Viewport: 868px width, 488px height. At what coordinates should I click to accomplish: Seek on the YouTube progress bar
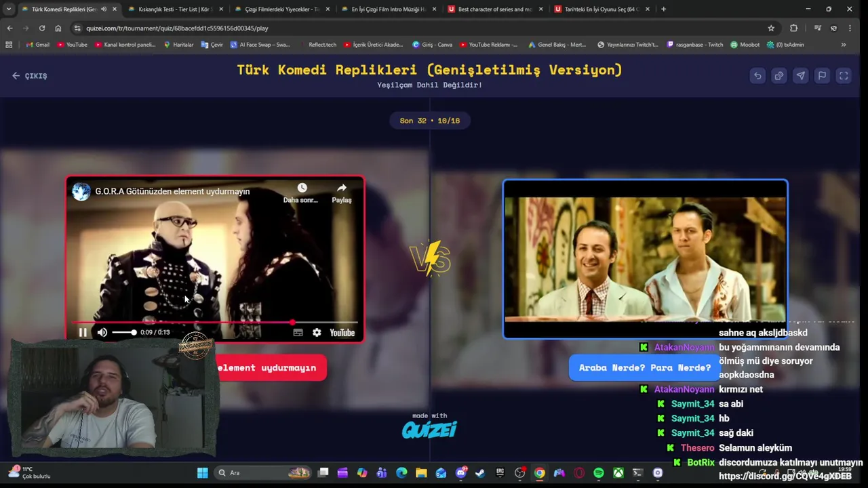point(215,323)
